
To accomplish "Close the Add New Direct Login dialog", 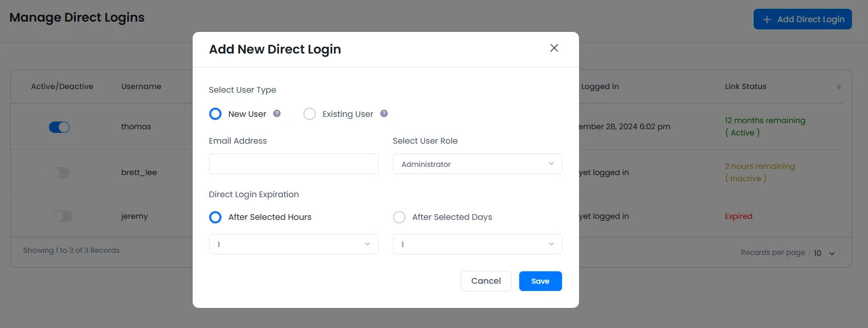I will [x=554, y=48].
